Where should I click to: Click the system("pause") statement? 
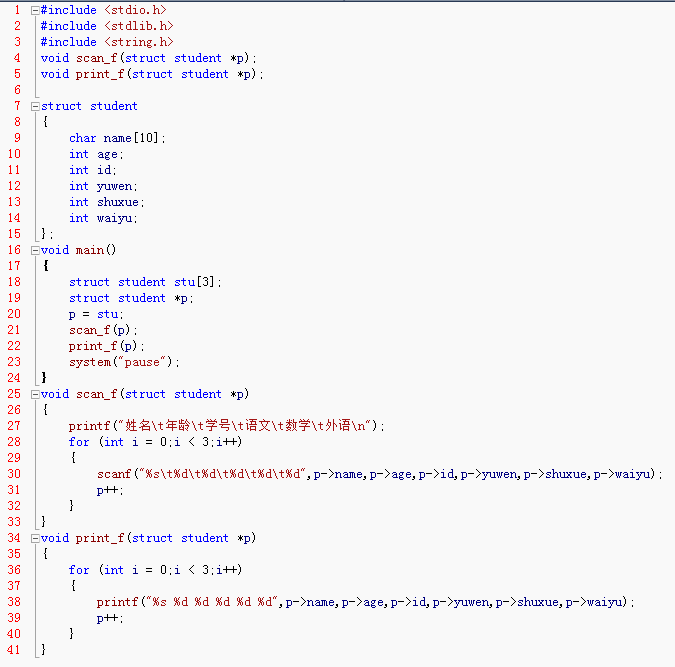[x=124, y=362]
